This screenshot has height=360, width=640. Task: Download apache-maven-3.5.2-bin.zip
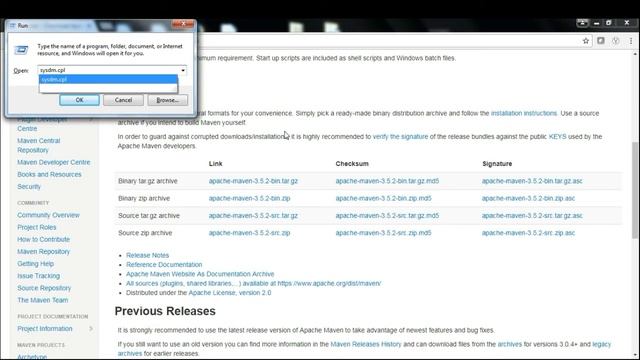click(249, 198)
